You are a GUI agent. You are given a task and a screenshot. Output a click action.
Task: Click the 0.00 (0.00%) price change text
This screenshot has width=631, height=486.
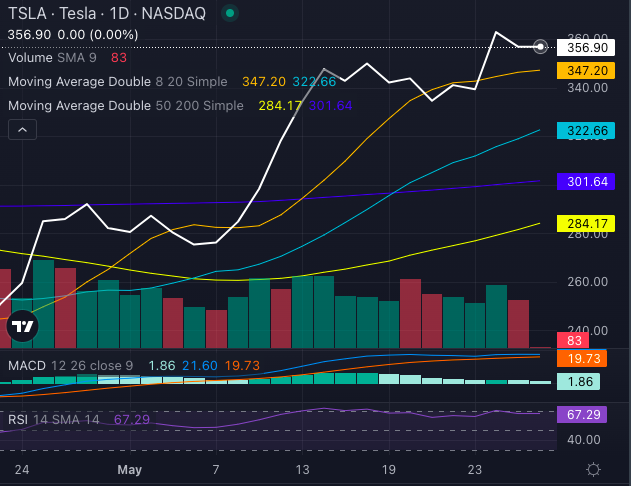98,35
